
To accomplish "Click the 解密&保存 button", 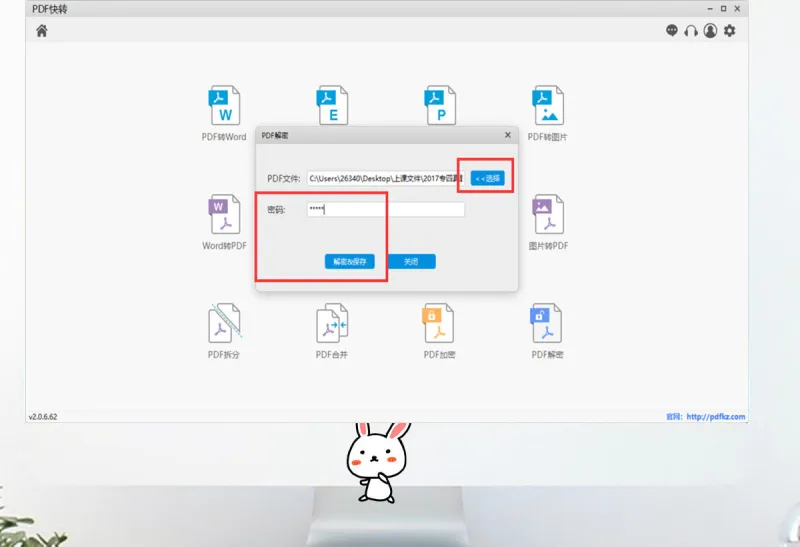I will click(349, 261).
